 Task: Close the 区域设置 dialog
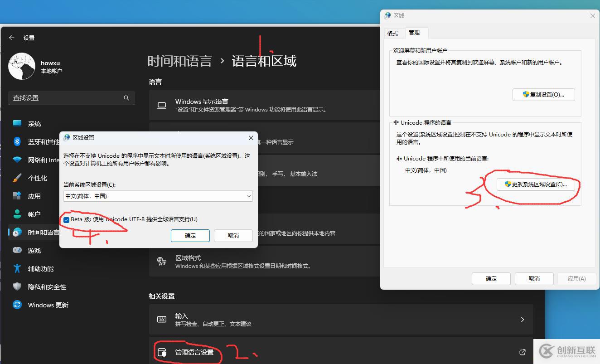click(251, 137)
